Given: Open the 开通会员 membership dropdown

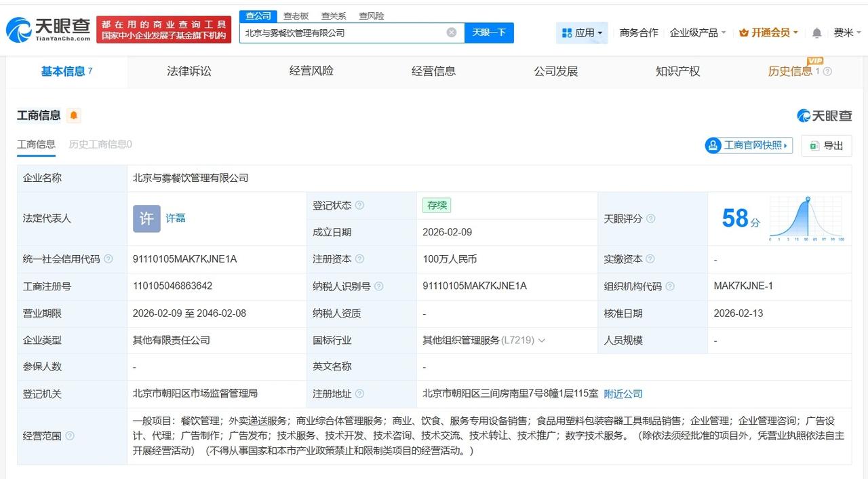Looking at the screenshot, I should click(768, 33).
